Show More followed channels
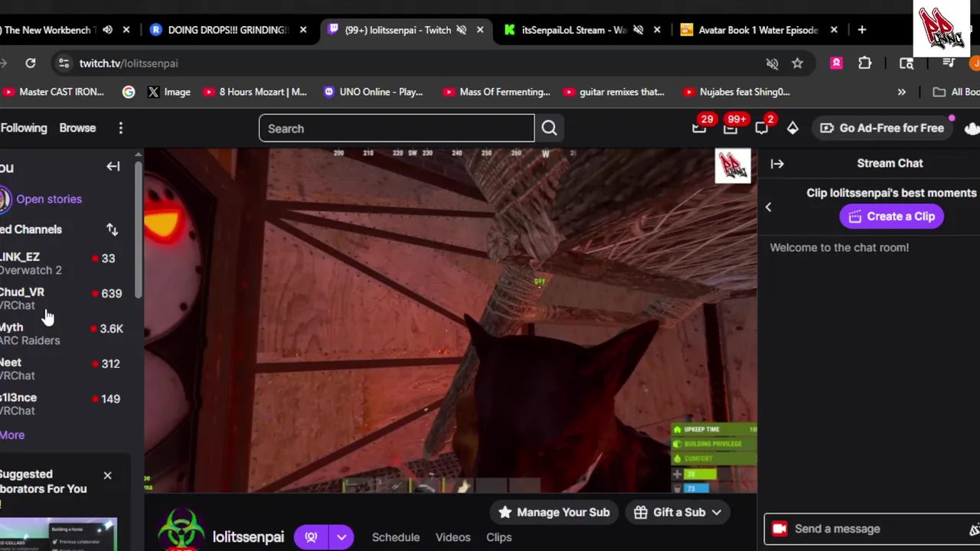The image size is (980, 551). (12, 435)
